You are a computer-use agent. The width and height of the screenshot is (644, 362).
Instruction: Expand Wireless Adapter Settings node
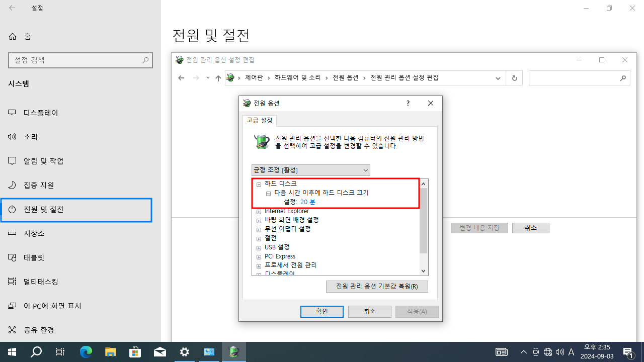(x=259, y=230)
